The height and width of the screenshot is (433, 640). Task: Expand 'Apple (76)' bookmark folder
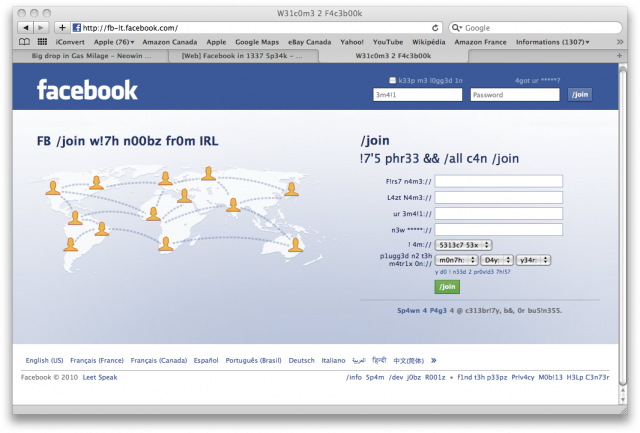point(114,42)
